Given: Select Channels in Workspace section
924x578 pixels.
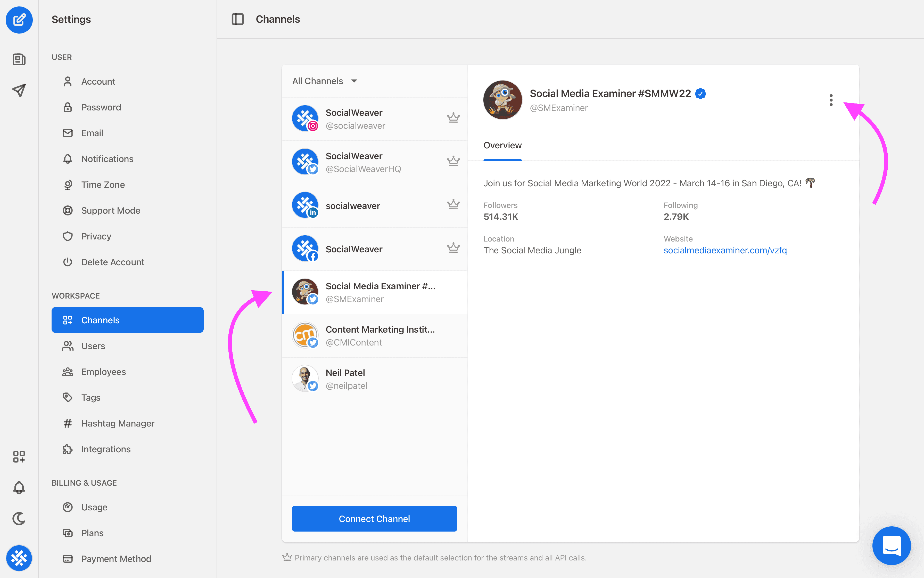Looking at the screenshot, I should (128, 320).
